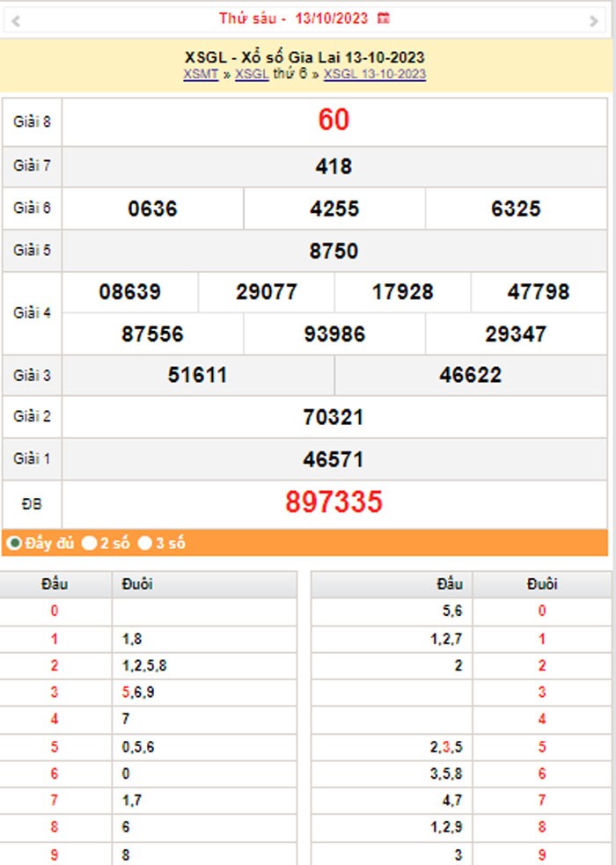Screen dimensions: 616x865
Task: Select the 3 số radio option
Action: tap(144, 544)
